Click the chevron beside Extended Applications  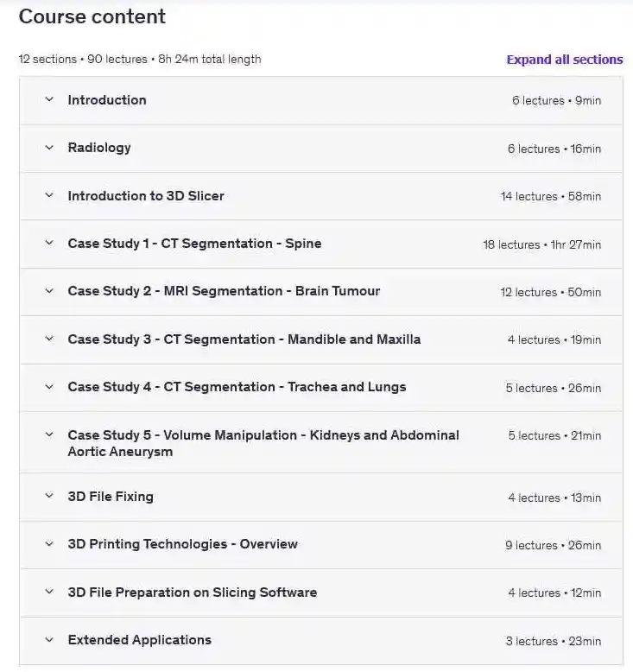[49, 640]
